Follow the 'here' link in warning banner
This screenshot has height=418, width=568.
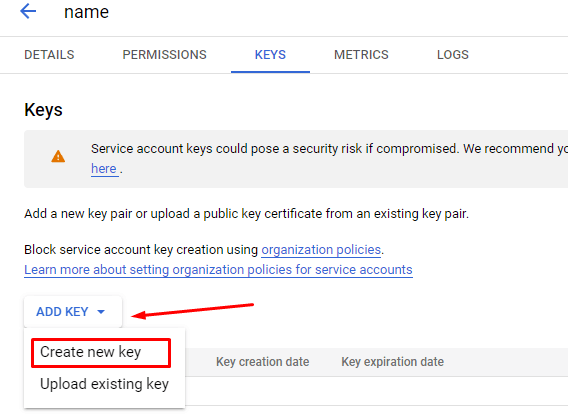(x=104, y=169)
